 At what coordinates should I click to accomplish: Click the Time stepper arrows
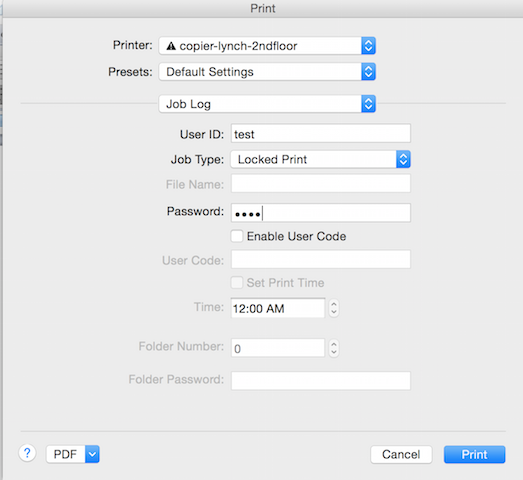tap(334, 308)
